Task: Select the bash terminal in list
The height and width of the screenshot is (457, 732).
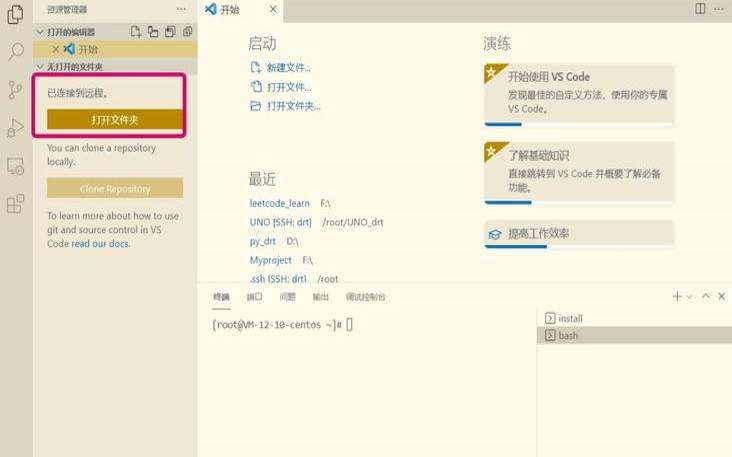Action: coord(634,335)
